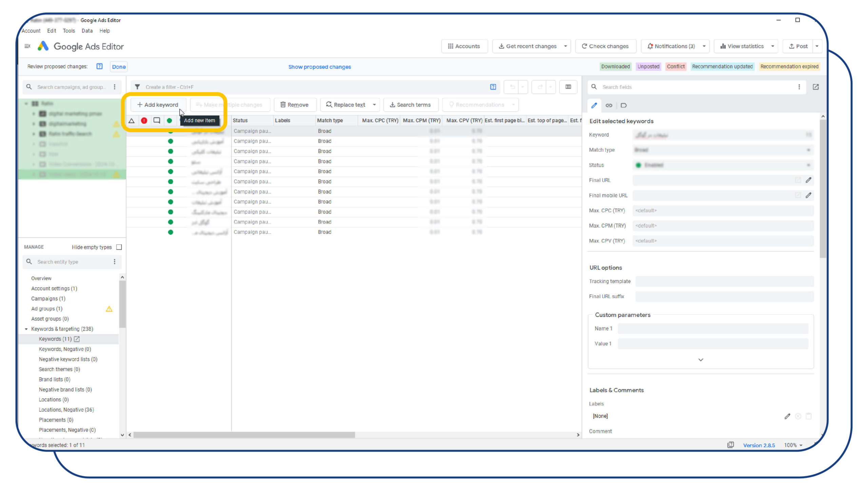This screenshot has height=491, width=868.
Task: Click the Ad groups warning triangle
Action: (x=109, y=309)
